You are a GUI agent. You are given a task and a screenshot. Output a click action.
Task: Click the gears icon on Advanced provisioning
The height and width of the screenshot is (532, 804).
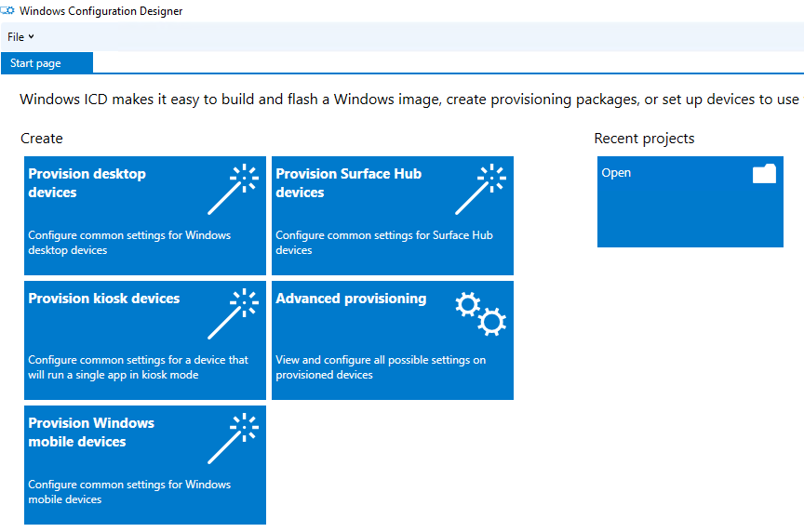pyautogui.click(x=481, y=313)
